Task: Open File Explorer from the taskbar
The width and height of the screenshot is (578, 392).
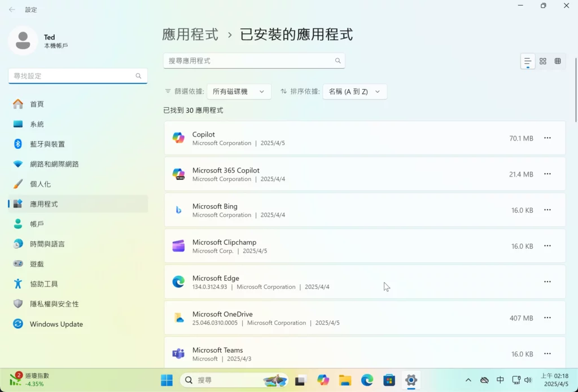Action: (x=344, y=380)
